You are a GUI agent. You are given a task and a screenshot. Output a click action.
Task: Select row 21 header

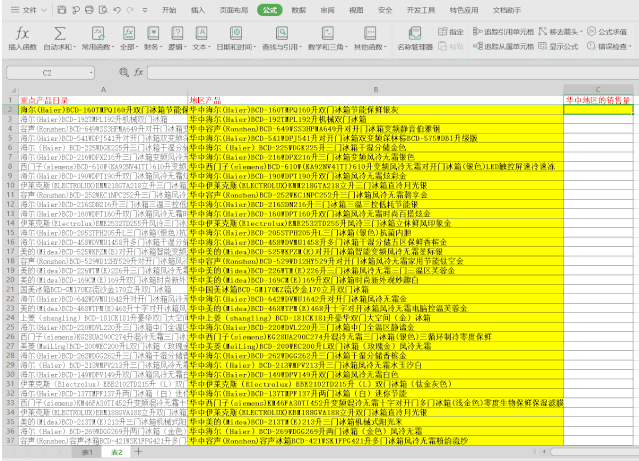10,289
